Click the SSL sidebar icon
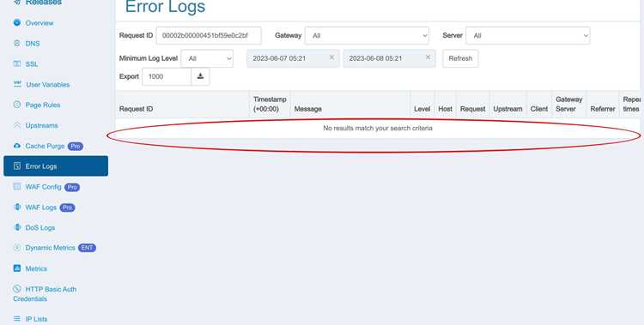The image size is (644, 325). tap(17, 63)
